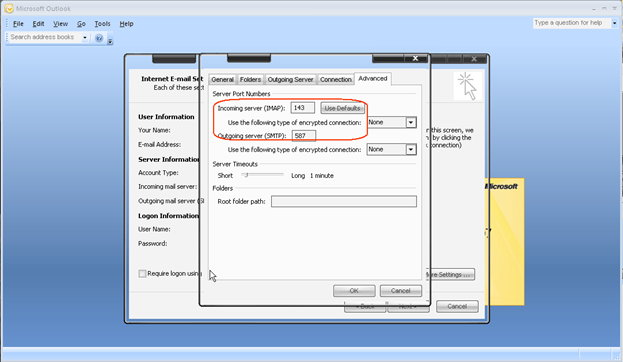This screenshot has height=362, width=623.
Task: Click the 'Server Timeouts' label
Action: pos(235,164)
